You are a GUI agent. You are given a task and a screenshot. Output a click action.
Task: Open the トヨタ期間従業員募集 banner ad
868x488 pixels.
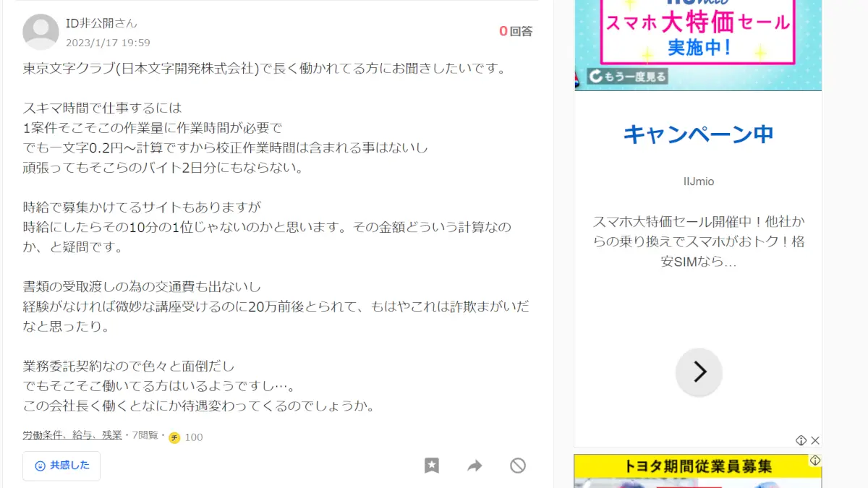click(x=698, y=471)
